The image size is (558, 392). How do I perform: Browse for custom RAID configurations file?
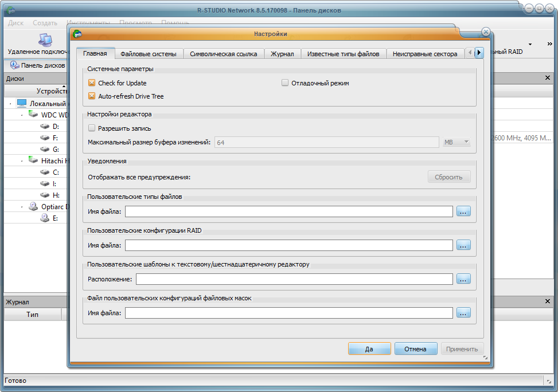[x=463, y=245]
